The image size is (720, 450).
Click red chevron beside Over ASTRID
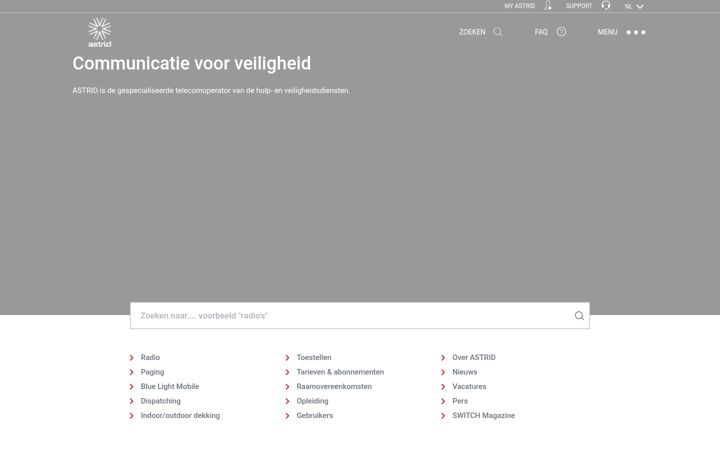pyautogui.click(x=443, y=357)
